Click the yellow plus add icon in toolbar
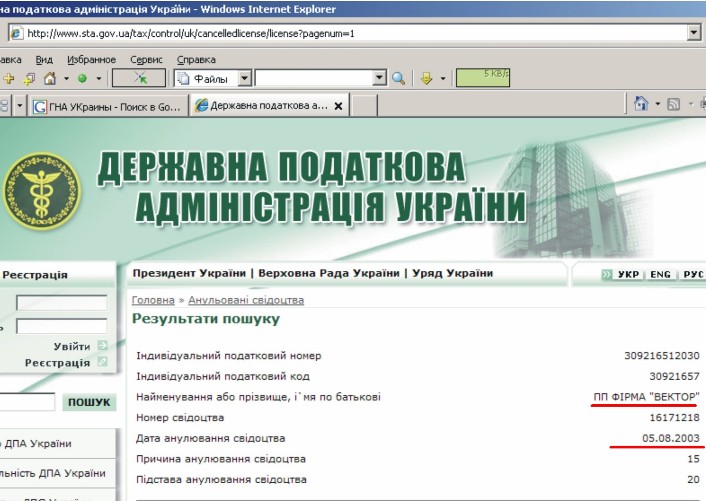The width and height of the screenshot is (706, 501). [9, 79]
